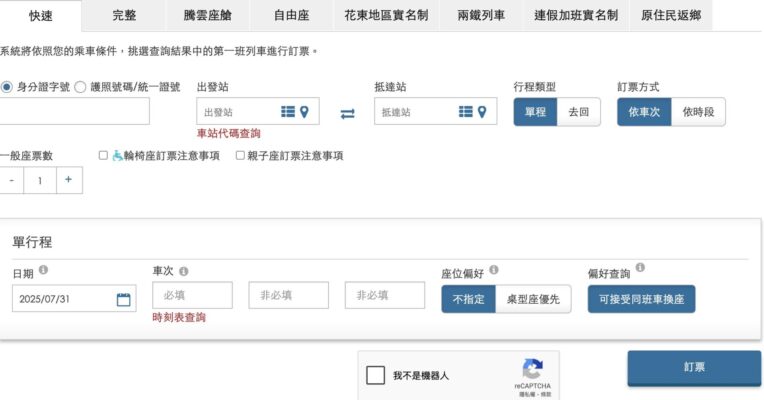Image resolution: width=764 pixels, height=400 pixels.
Task: Open 車站代碼查詢 link
Action: pos(229,133)
